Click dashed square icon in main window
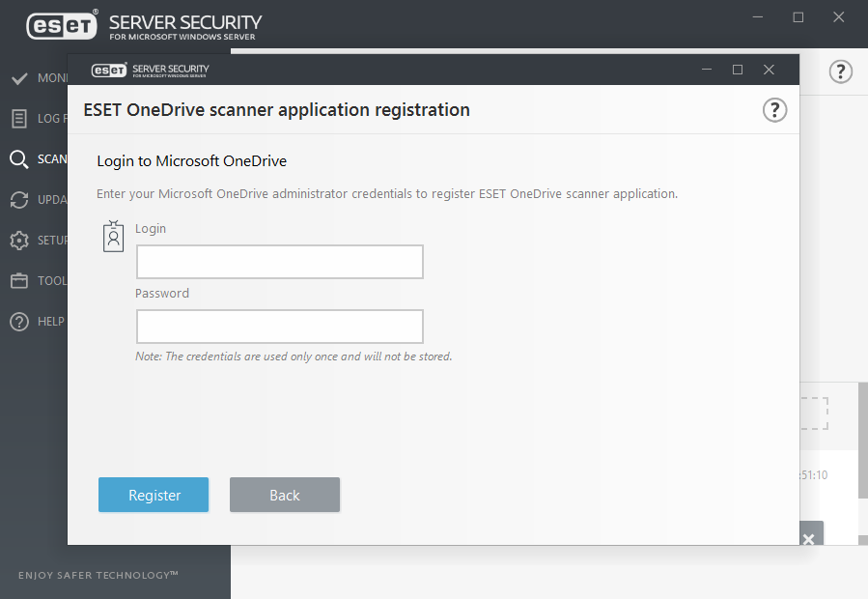Viewport: 868px width, 599px height. coord(814,414)
